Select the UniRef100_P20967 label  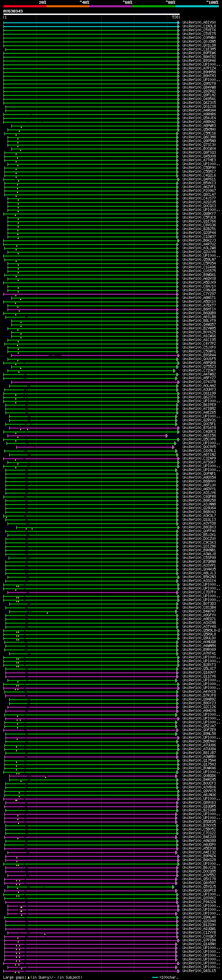click(x=199, y=191)
